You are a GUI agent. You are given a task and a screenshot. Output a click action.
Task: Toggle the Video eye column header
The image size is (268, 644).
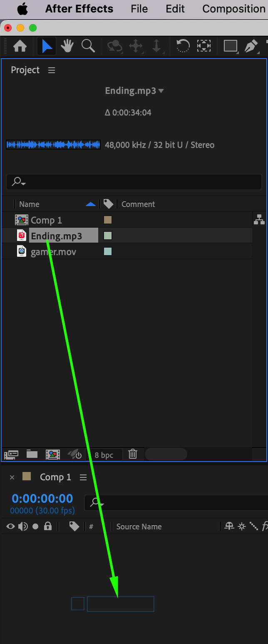11,526
